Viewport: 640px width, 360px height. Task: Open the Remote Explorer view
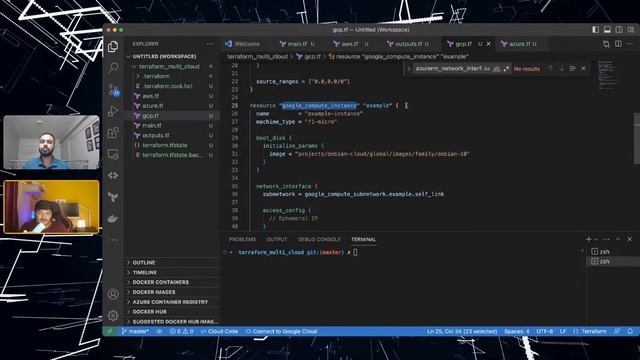[x=113, y=154]
